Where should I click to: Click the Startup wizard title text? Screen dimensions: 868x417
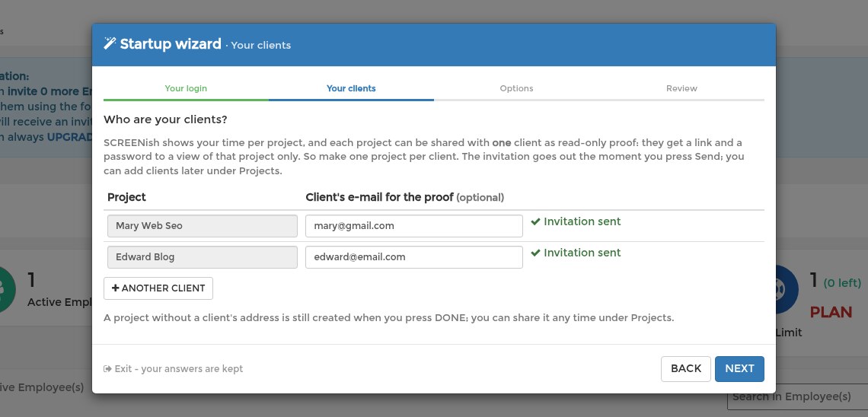click(x=171, y=43)
